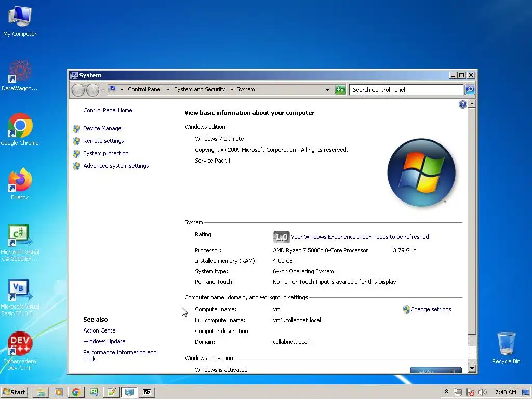532x399 pixels.
Task: Open Windows Explorer from the taskbar
Action: pyautogui.click(x=41, y=392)
